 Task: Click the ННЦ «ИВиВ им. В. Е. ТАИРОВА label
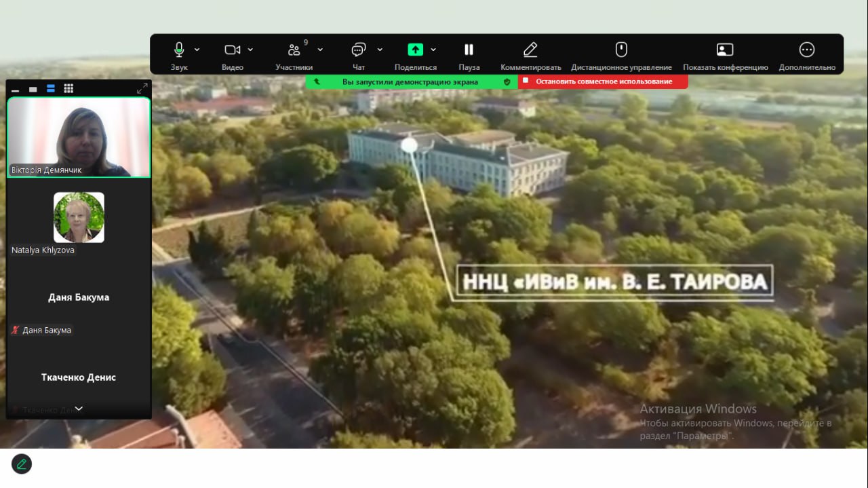pyautogui.click(x=614, y=282)
